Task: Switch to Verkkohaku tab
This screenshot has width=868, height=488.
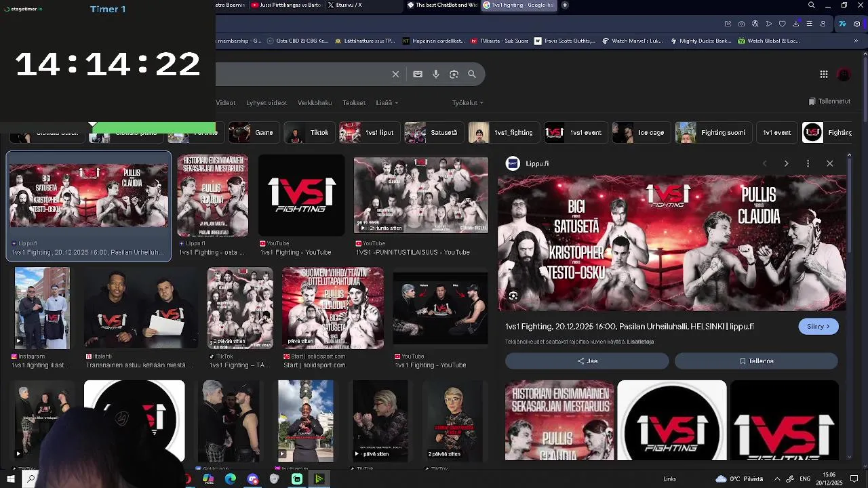Action: [315, 102]
